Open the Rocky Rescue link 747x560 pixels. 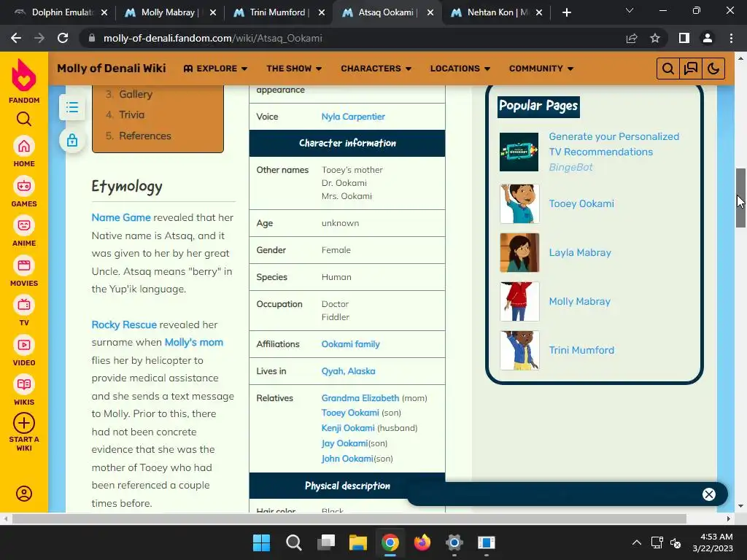pos(124,324)
